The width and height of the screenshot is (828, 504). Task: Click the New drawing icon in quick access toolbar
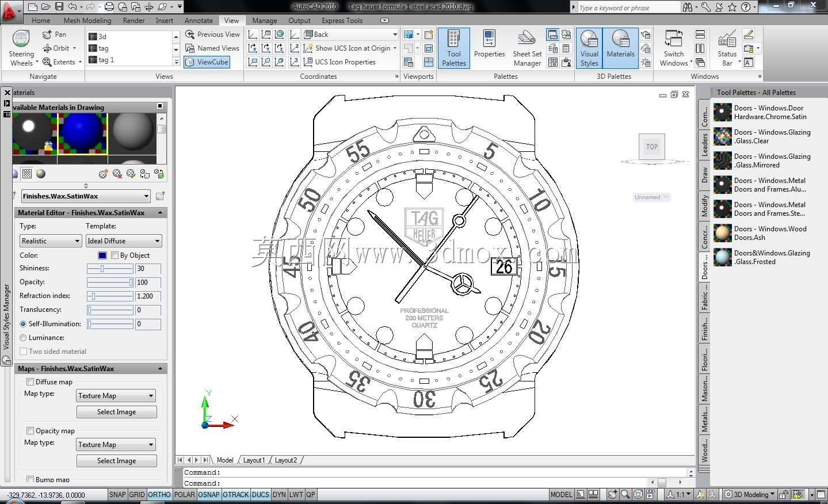[32, 7]
